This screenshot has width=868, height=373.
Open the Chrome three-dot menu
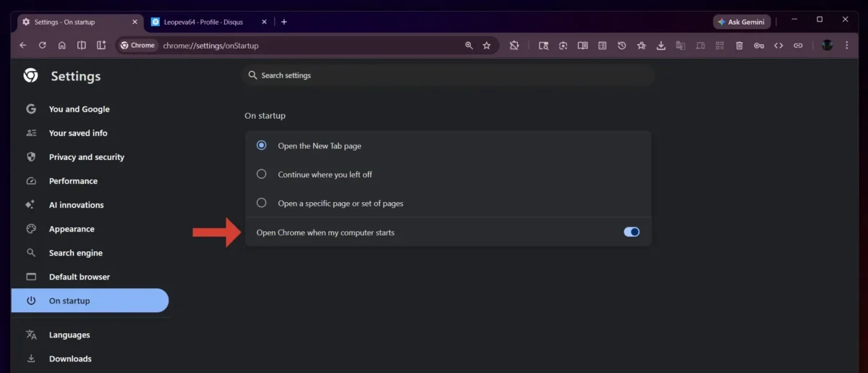pos(847,46)
